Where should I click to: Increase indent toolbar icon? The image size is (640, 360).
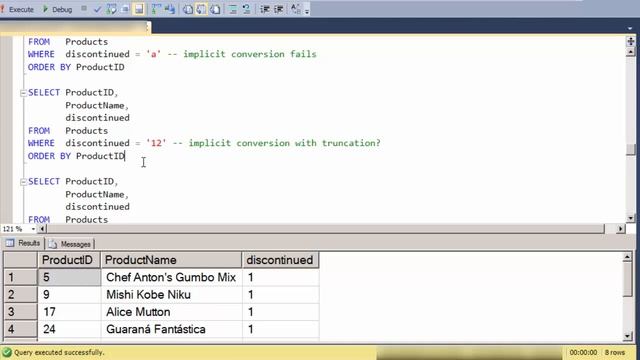(279, 9)
